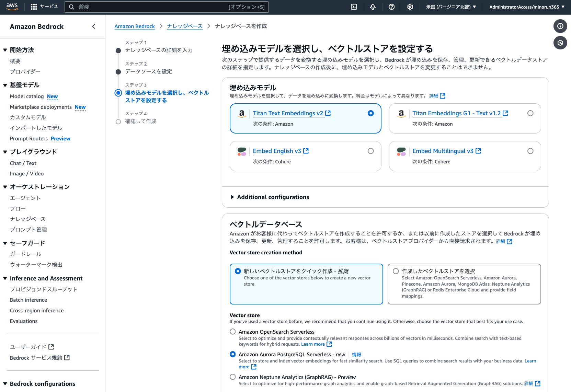Viewport: 571px width, 392px height.
Task: Select Embed Multilingual v3 radio button
Action: 530,151
